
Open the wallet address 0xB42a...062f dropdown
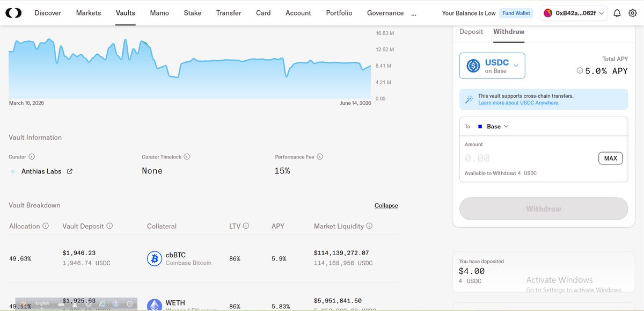click(574, 13)
